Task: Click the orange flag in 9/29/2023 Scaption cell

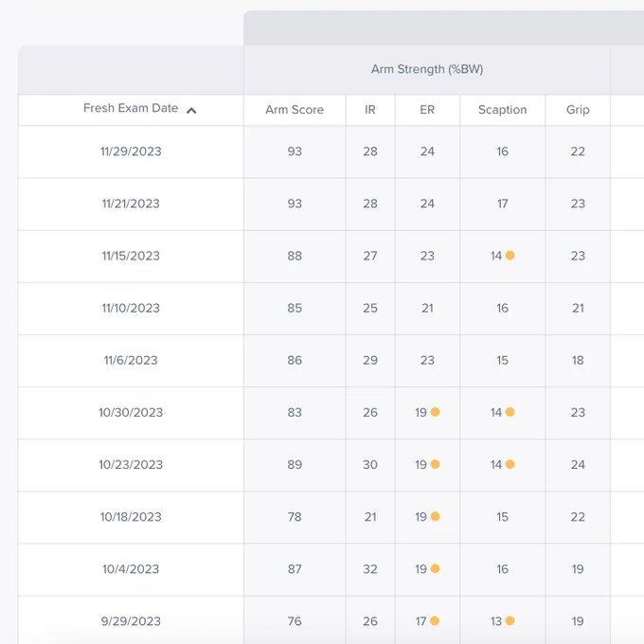Action: pyautogui.click(x=510, y=620)
